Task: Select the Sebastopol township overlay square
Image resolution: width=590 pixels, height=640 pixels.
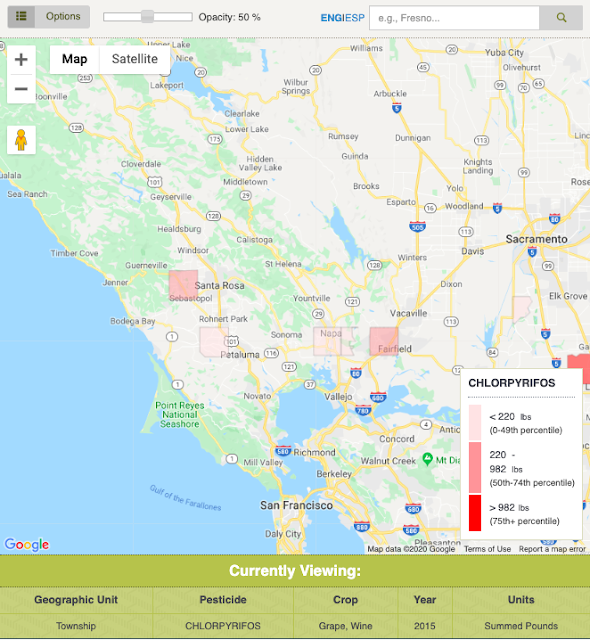Action: click(184, 284)
